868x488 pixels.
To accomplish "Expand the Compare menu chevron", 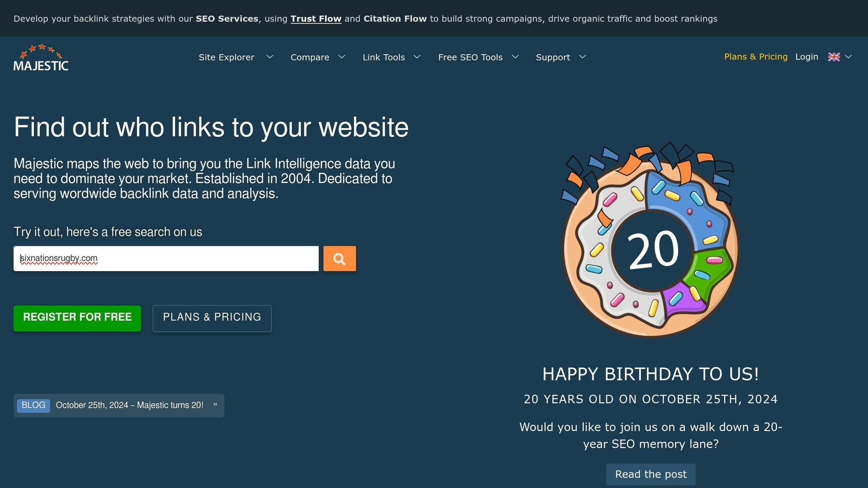I will (x=342, y=57).
